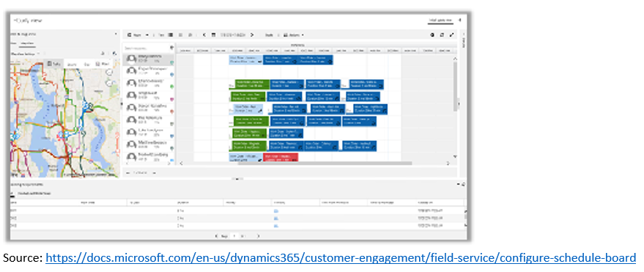Image resolution: width=644 pixels, height=272 pixels.
Task: Click the full screen expand icon
Action: 452,35
